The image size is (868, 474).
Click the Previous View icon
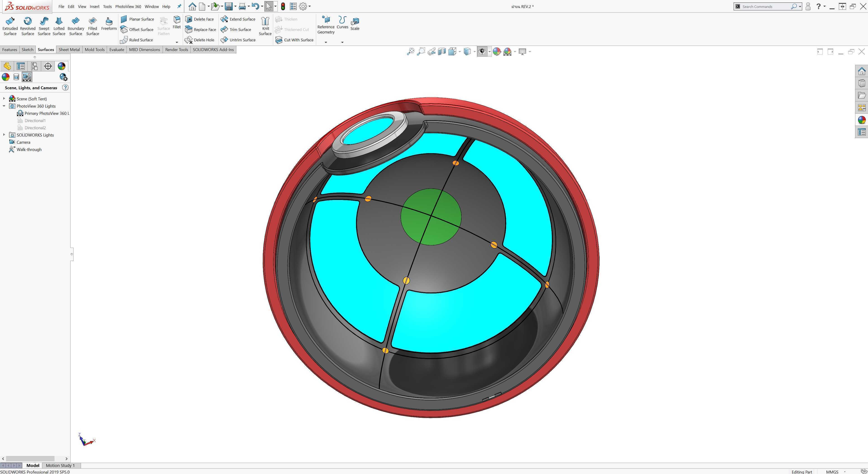point(431,52)
